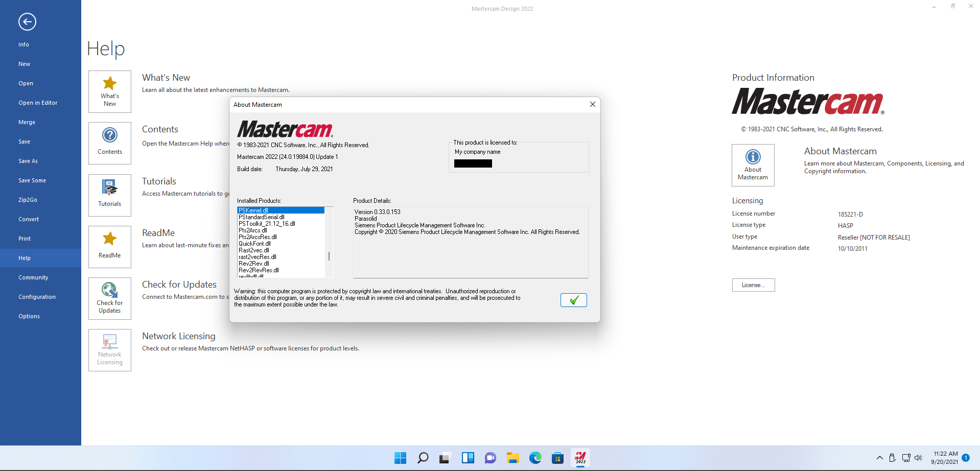Select rast2vecRes.dll in the list
980x471 pixels.
(x=281, y=257)
